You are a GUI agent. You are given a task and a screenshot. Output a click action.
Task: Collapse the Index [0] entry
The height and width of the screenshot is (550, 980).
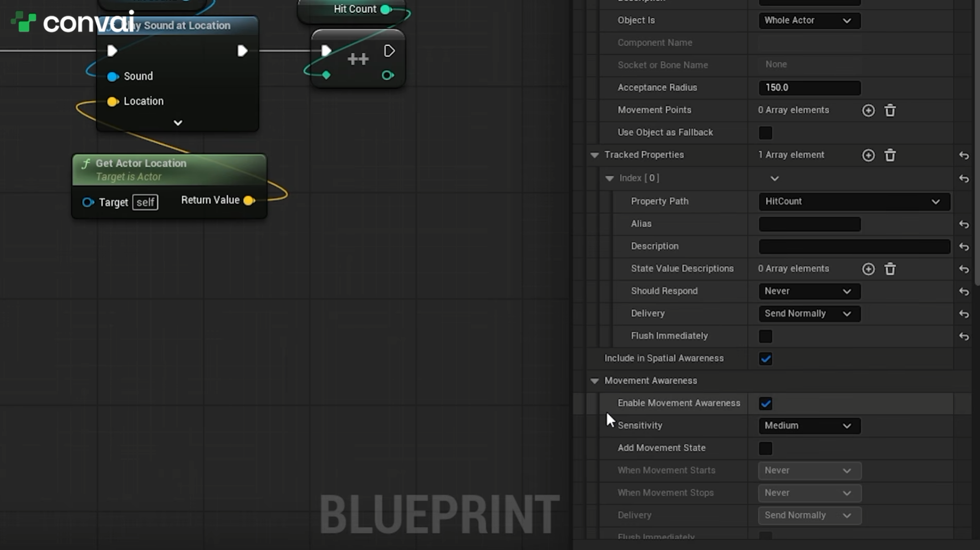tap(609, 179)
